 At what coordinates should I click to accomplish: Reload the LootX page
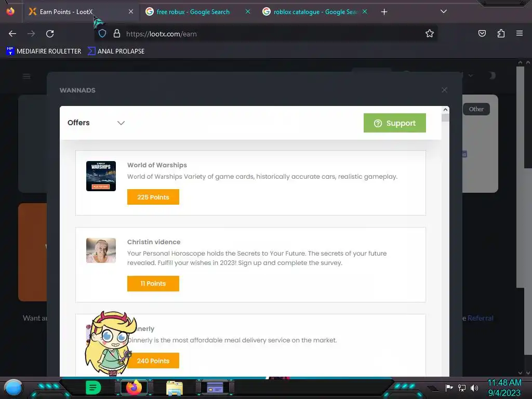click(50, 34)
